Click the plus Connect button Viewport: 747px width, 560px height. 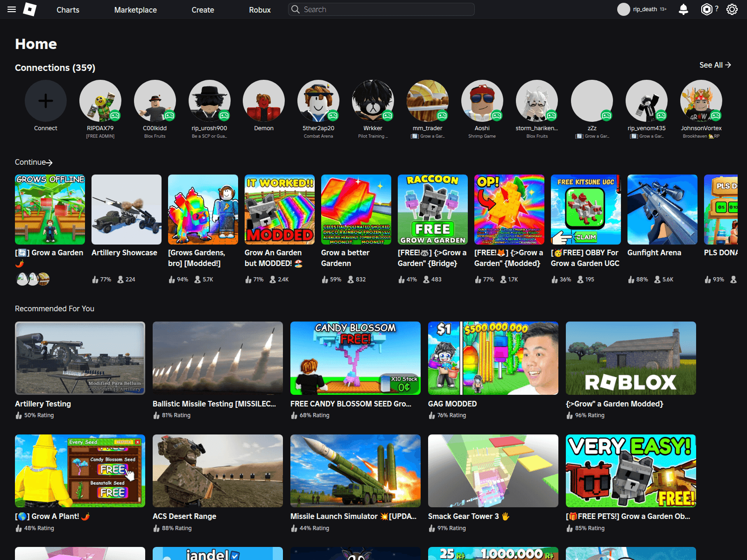click(46, 101)
